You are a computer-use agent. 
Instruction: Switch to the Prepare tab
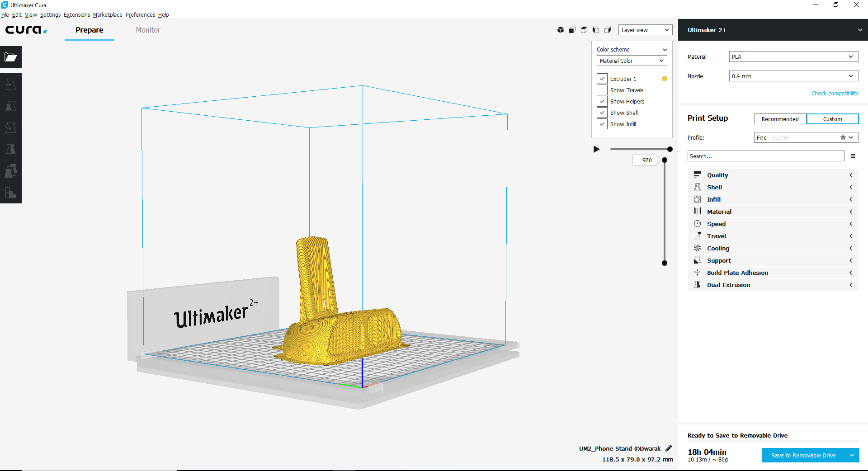pyautogui.click(x=90, y=30)
